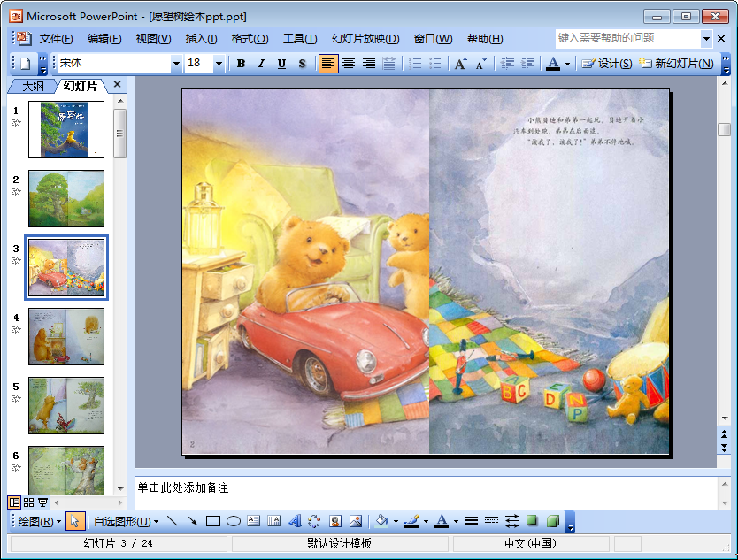Open the line color dropdown arrow
Screen dimensions: 738x560
pos(426,521)
